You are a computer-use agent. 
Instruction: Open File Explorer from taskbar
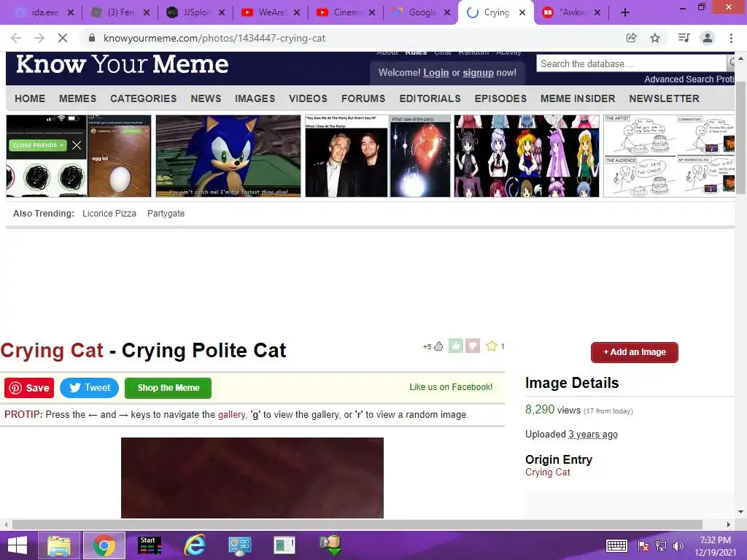click(x=59, y=545)
